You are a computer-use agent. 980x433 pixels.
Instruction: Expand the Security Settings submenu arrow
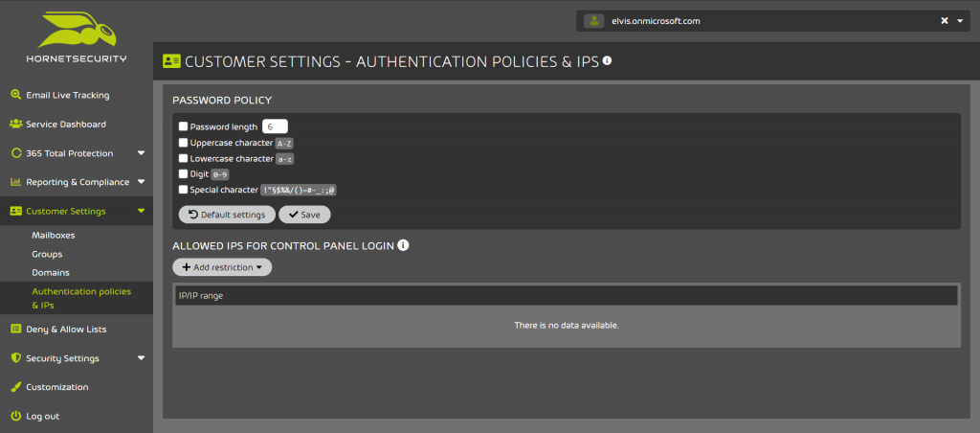pyautogui.click(x=141, y=358)
